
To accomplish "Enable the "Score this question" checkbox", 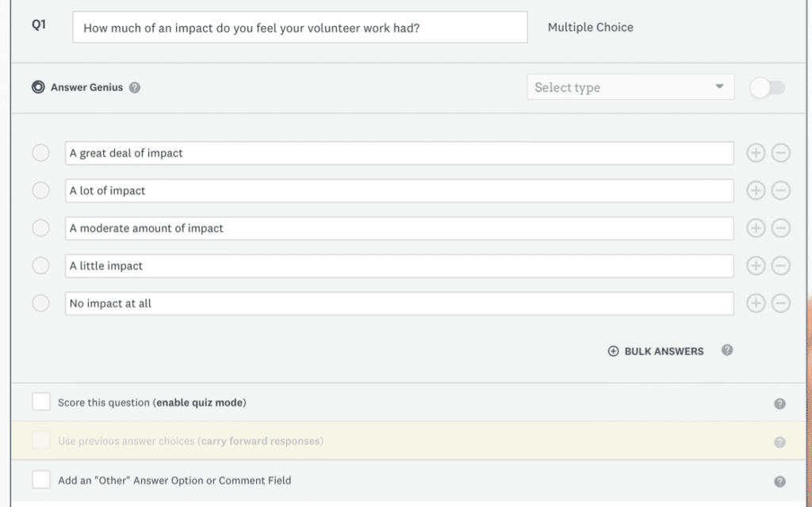I will tap(41, 401).
